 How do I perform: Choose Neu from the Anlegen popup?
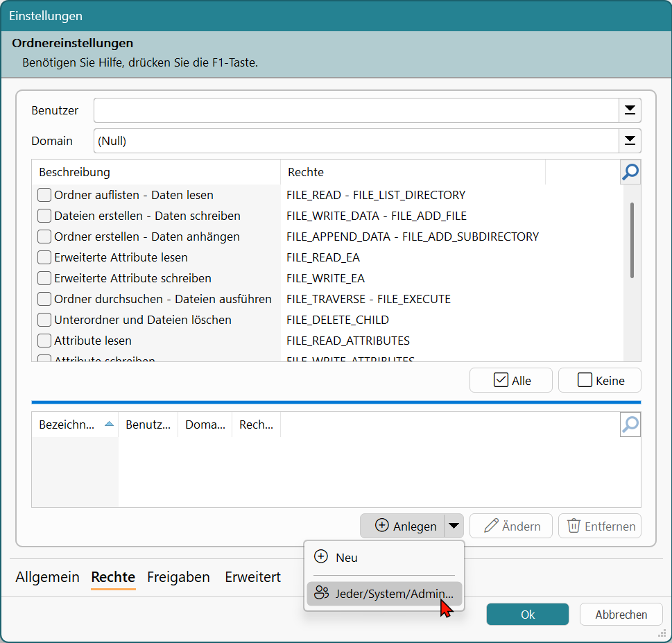[x=346, y=557]
